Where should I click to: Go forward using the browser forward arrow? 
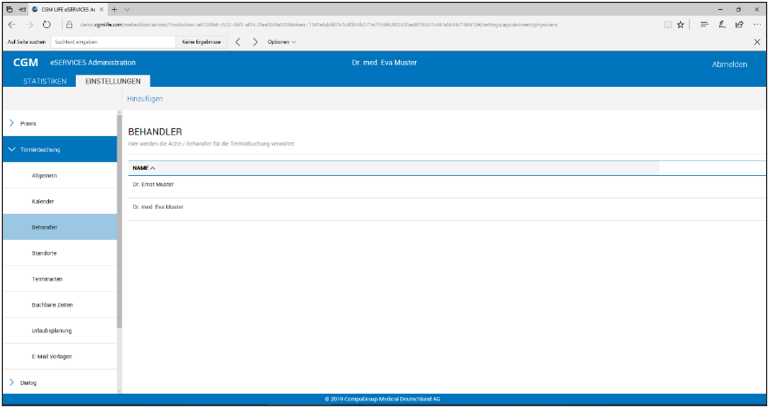[x=29, y=25]
